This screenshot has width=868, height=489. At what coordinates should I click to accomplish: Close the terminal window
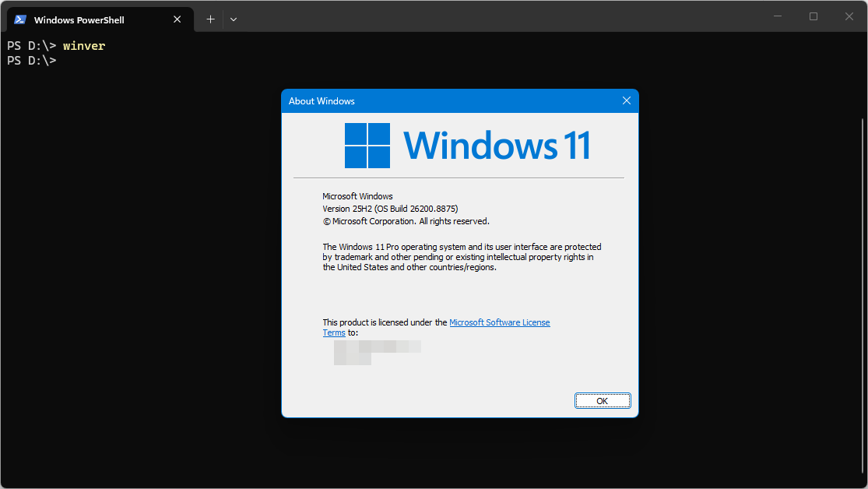(849, 16)
